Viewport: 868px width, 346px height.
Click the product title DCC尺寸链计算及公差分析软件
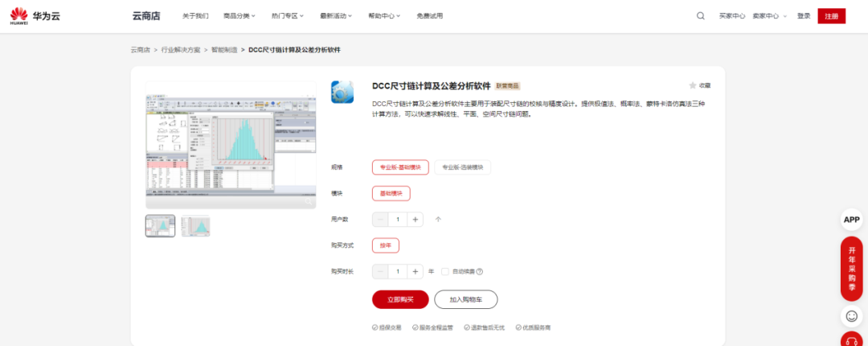pos(432,86)
